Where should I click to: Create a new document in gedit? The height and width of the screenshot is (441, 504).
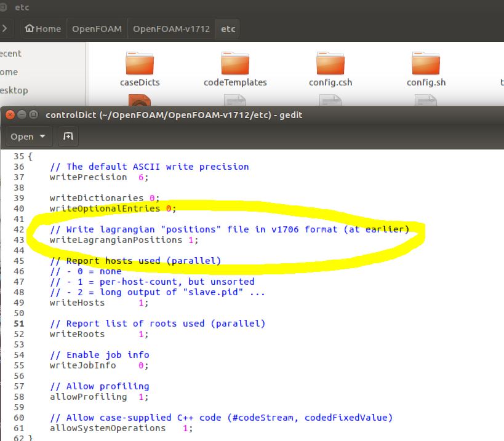(68, 136)
